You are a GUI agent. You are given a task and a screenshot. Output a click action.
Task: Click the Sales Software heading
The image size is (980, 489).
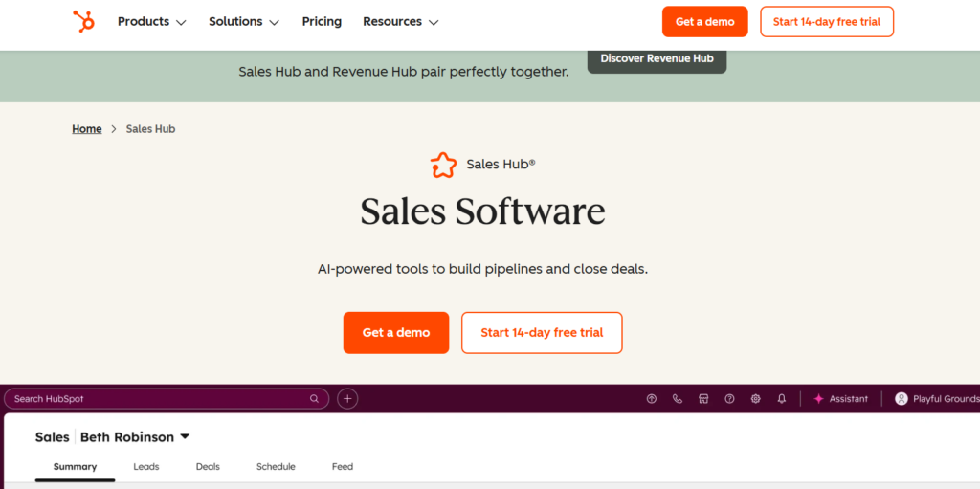click(x=482, y=211)
